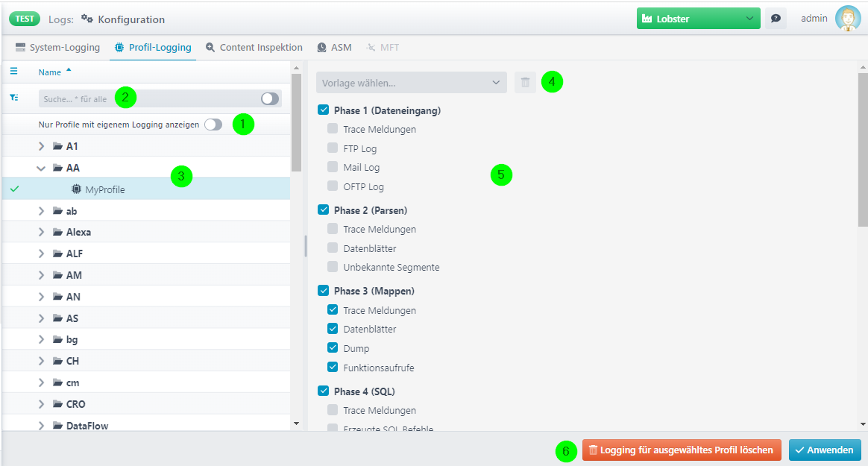Click the green checkmark beside MyProfile
This screenshot has height=466, width=868.
[14, 189]
